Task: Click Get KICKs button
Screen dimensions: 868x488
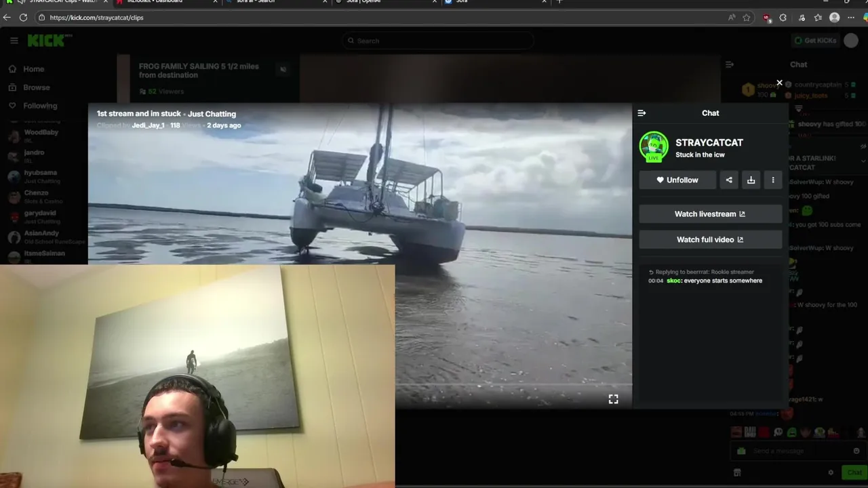Action: 816,41
